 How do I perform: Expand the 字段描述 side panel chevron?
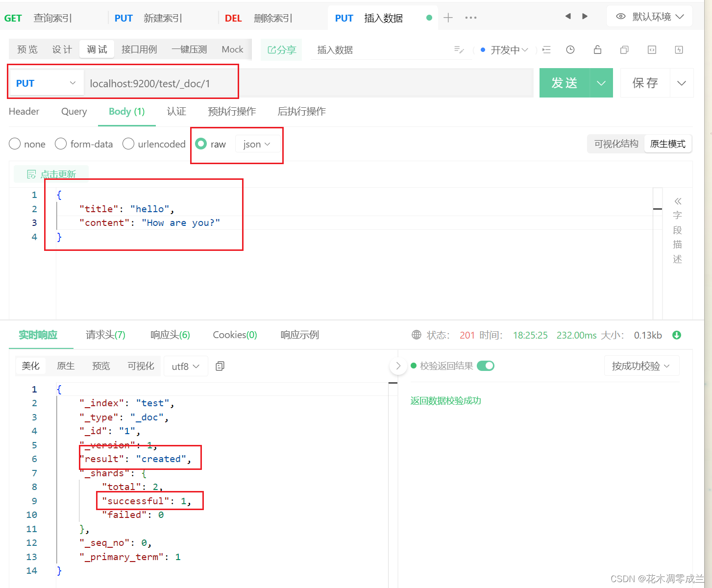click(x=678, y=201)
